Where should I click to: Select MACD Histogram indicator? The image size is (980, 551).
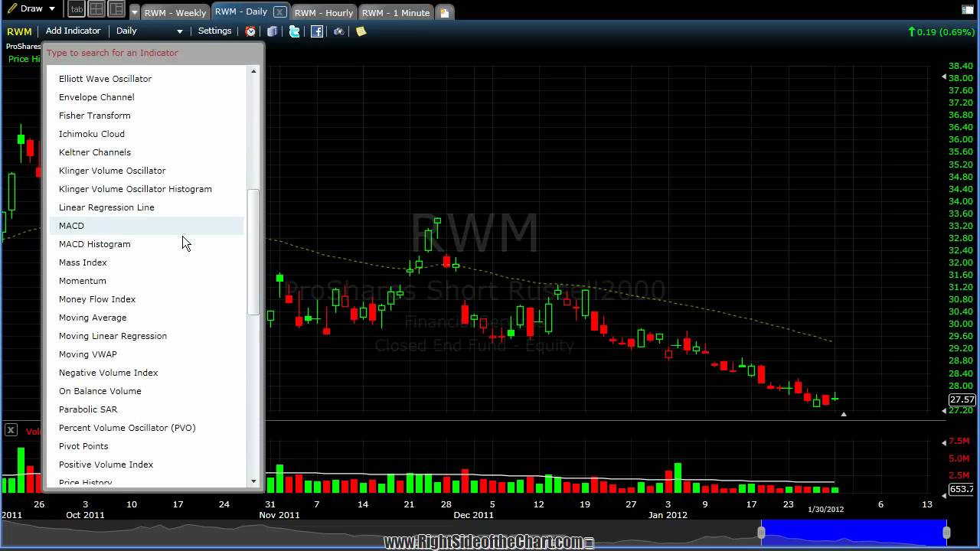click(x=147, y=244)
